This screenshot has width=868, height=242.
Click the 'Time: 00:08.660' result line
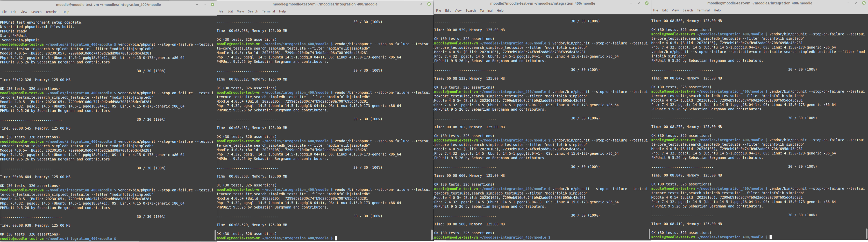point(470,176)
